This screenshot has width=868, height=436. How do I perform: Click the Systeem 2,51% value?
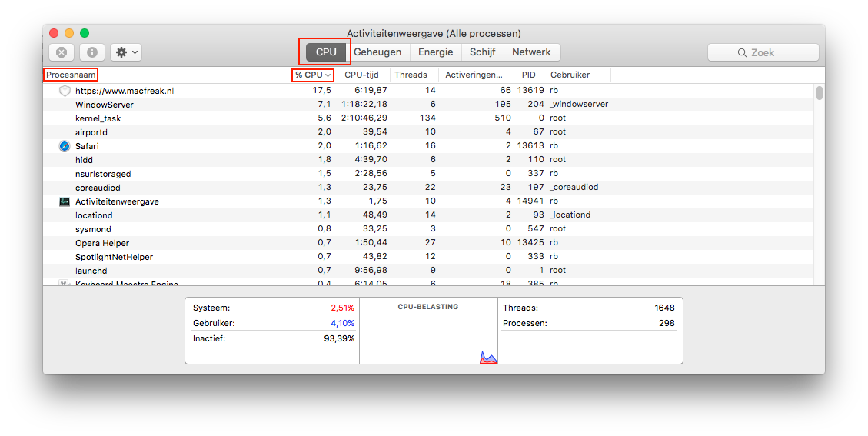point(343,308)
